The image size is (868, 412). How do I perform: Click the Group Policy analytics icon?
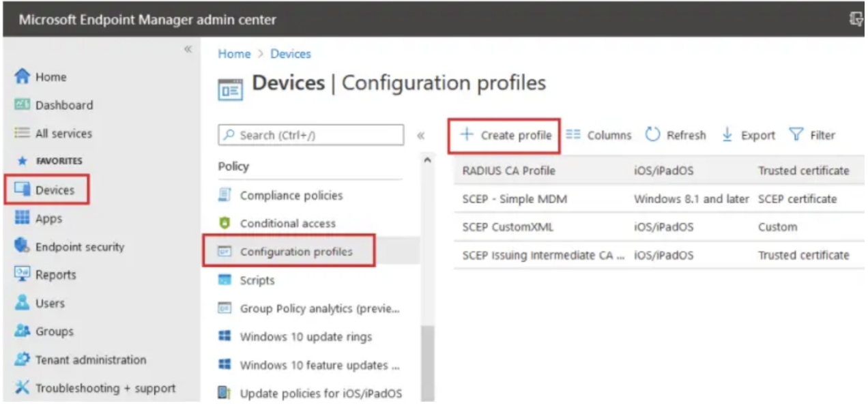225,308
